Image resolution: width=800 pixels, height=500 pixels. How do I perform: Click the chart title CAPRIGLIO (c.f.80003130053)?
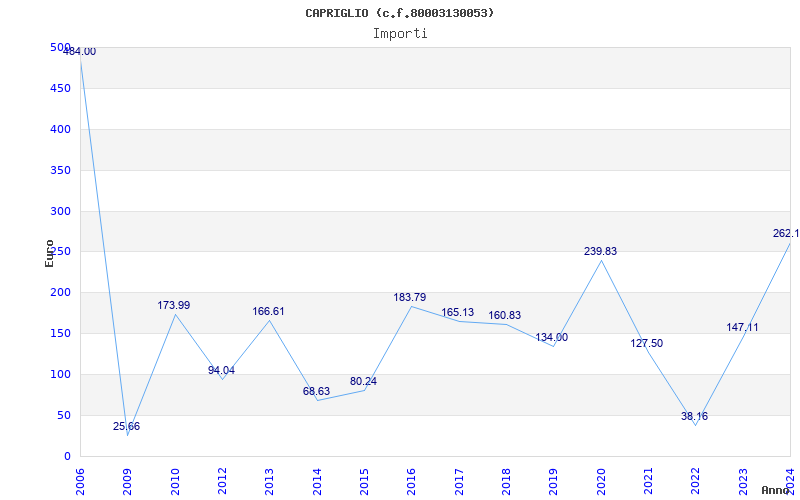(399, 13)
